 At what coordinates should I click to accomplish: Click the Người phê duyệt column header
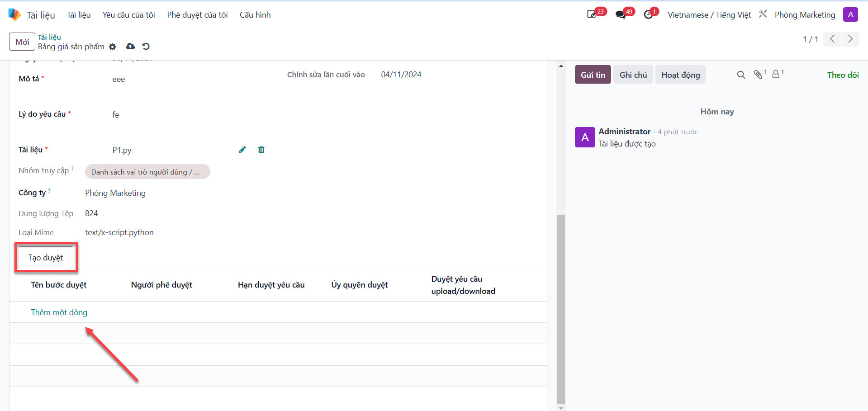click(161, 285)
